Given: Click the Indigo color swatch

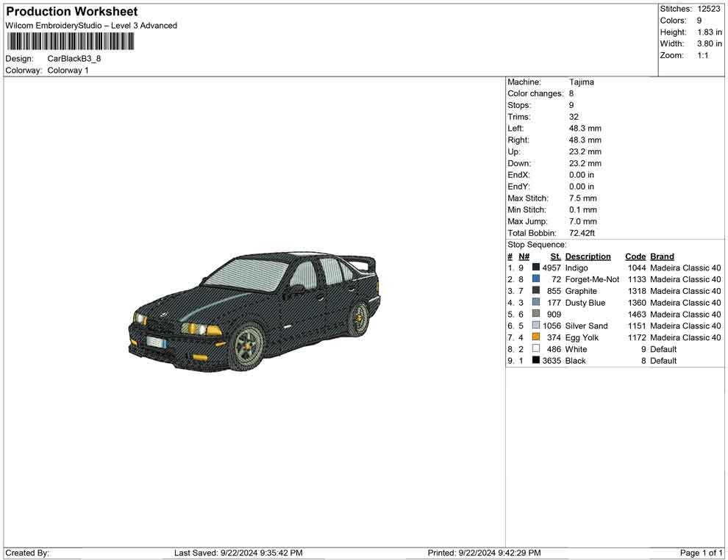Looking at the screenshot, I should (536, 268).
